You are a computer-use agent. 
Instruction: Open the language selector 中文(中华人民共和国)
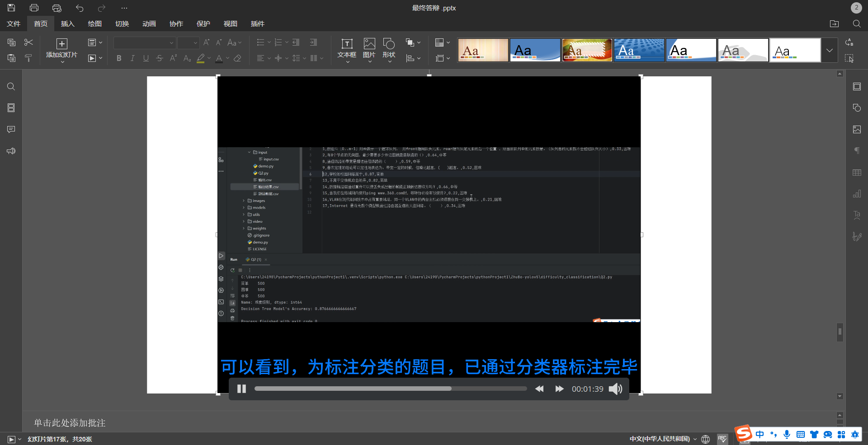coord(663,439)
